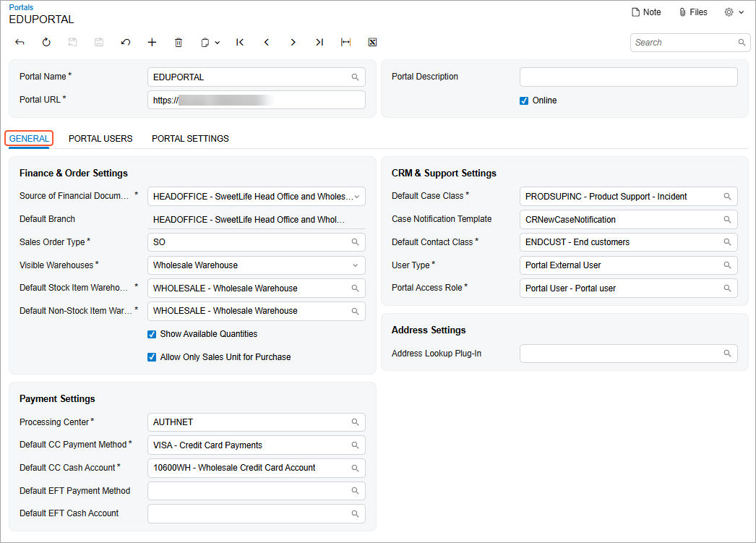Add a new record with plus icon

click(x=152, y=43)
